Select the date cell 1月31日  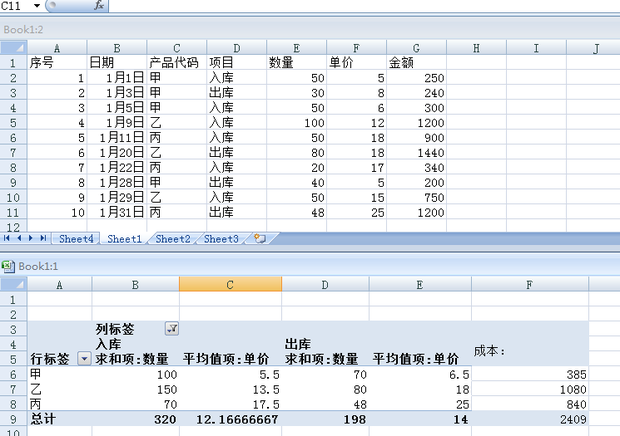[117, 213]
